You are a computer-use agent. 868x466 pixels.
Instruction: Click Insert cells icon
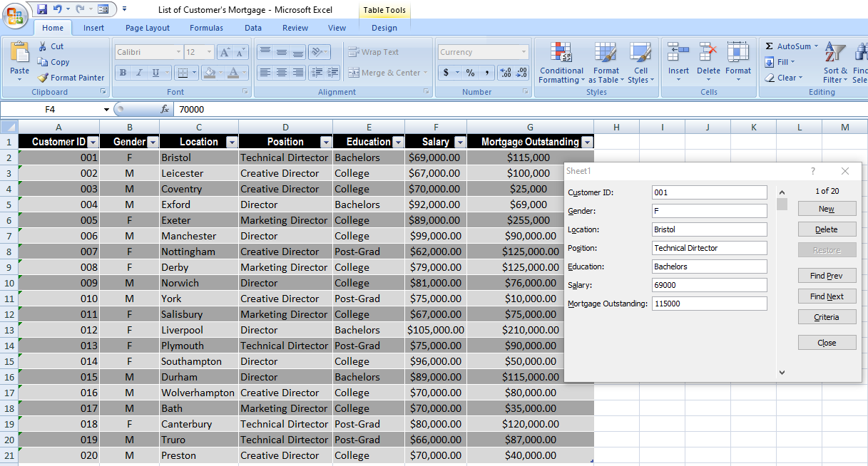pos(678,53)
